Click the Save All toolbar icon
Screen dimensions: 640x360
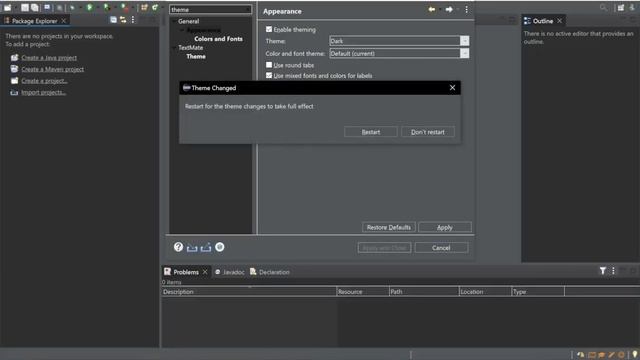[x=35, y=7]
